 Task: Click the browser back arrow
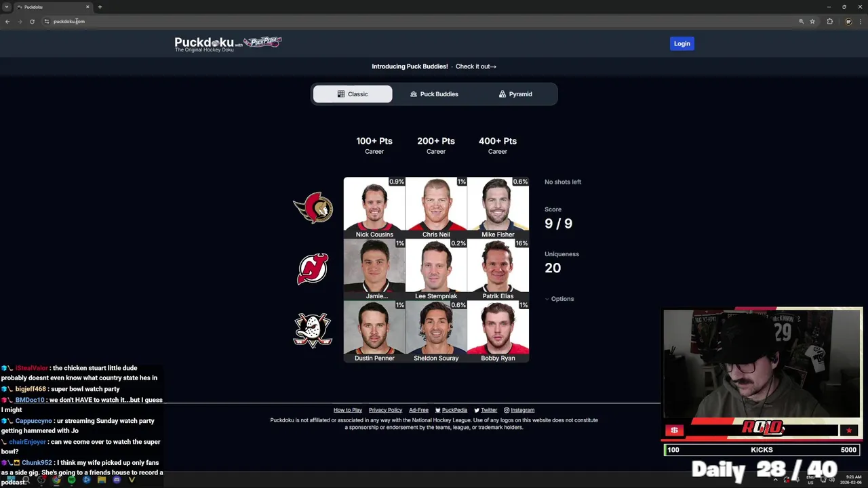pyautogui.click(x=7, y=22)
